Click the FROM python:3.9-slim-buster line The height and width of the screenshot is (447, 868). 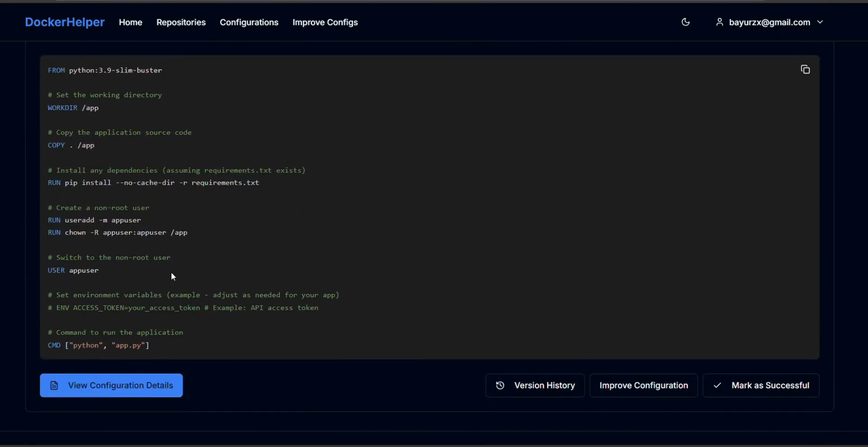(x=105, y=71)
